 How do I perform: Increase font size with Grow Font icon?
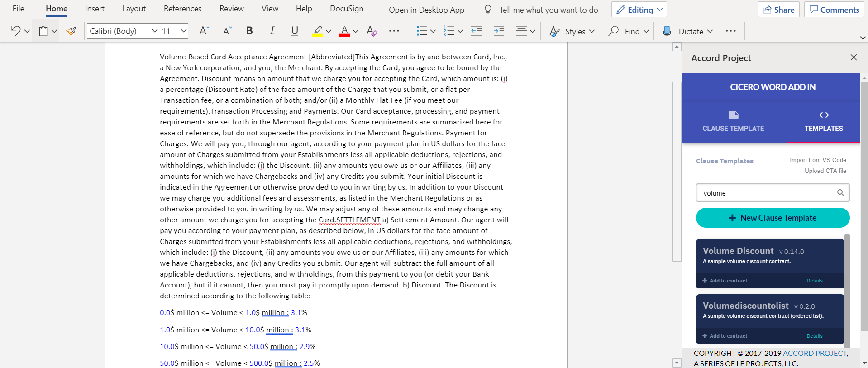pos(204,31)
